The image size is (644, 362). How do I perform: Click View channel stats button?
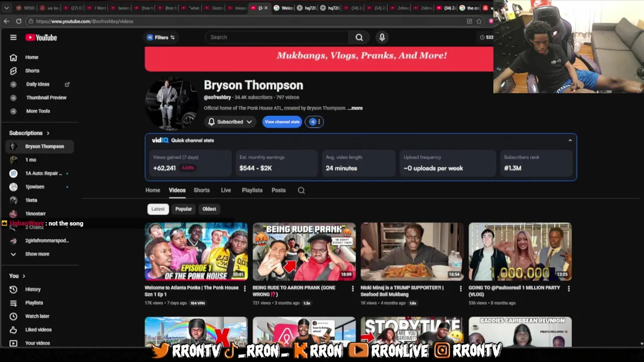click(x=282, y=122)
